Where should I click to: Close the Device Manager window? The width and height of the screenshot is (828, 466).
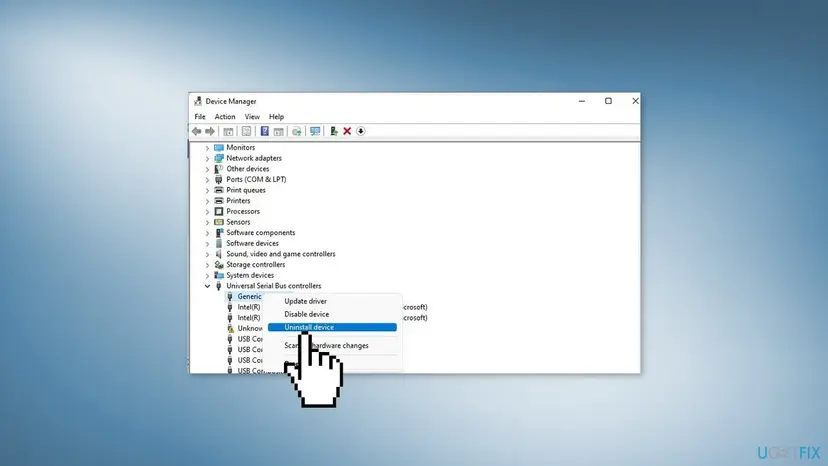[635, 101]
